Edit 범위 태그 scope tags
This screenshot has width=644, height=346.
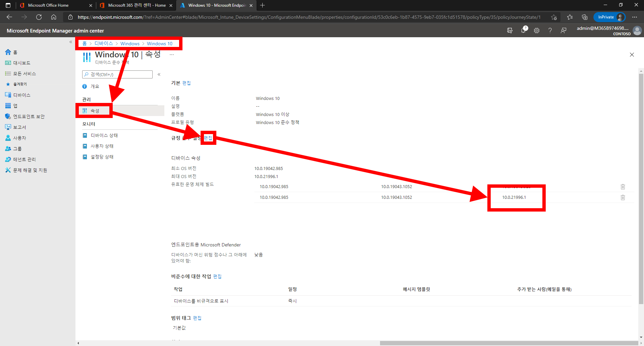tap(197, 318)
